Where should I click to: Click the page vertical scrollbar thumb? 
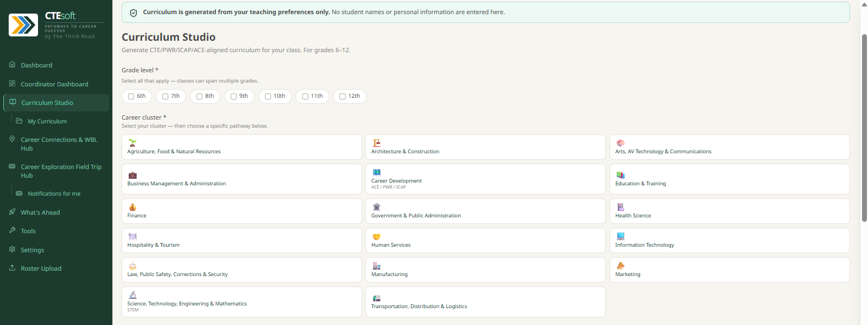[864, 128]
